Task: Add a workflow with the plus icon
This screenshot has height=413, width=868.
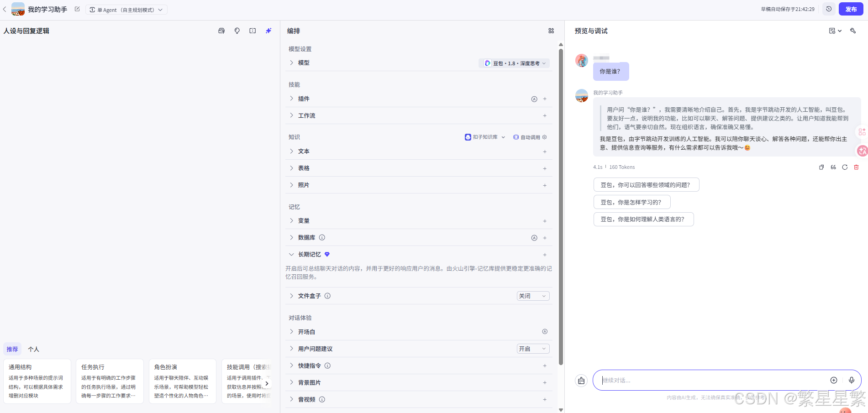Action: (x=545, y=116)
